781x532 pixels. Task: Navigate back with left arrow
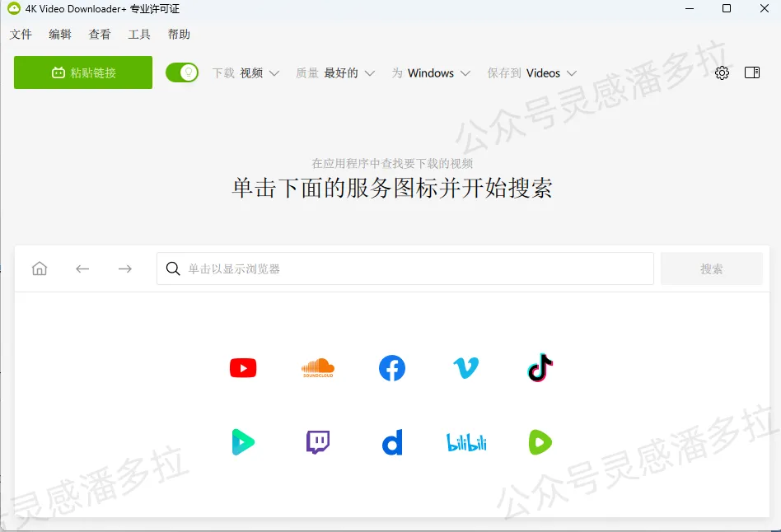82,269
